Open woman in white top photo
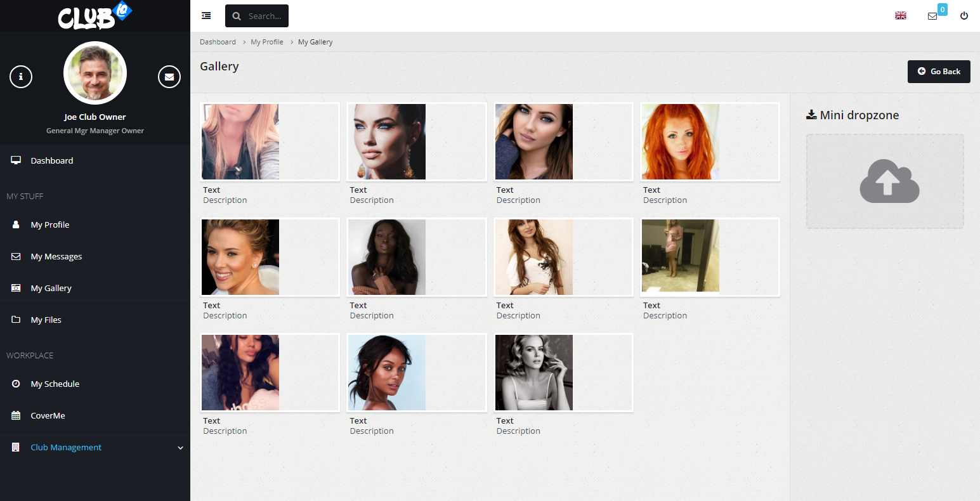 coord(534,257)
